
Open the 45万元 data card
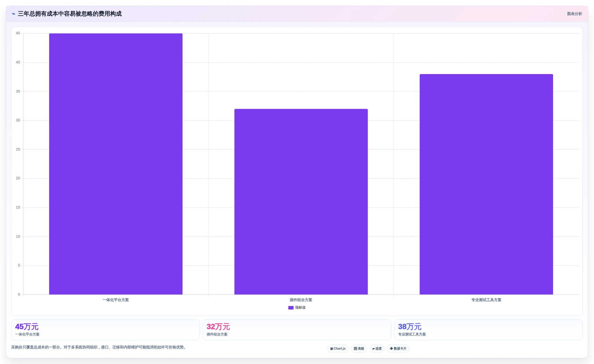coord(106,330)
